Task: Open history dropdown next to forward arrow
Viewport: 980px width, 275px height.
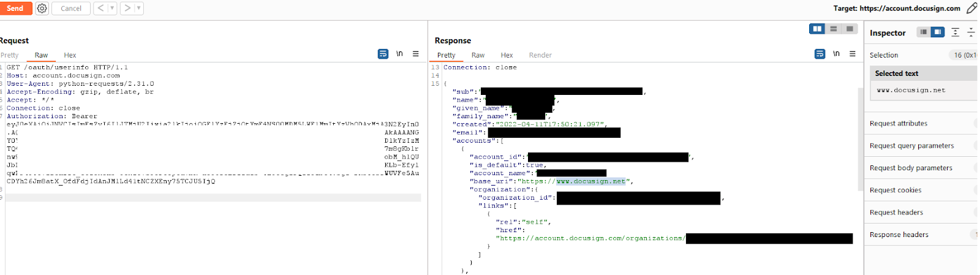Action: click(139, 8)
